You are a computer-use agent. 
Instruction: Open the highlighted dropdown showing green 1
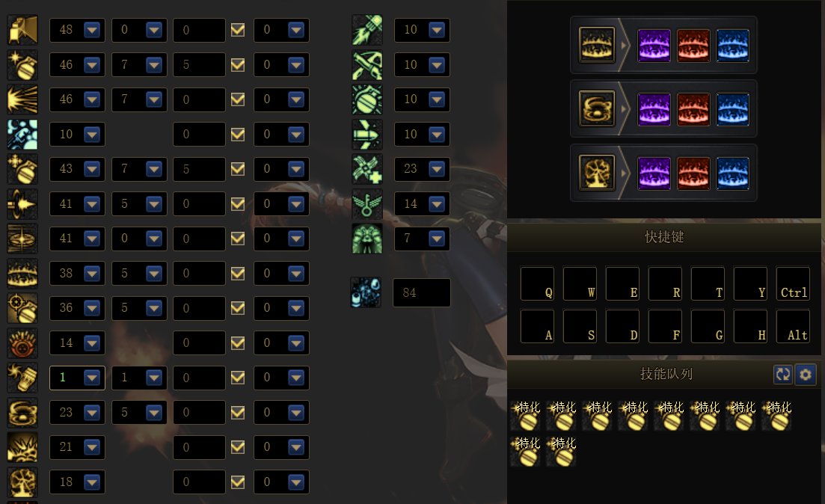pos(77,377)
